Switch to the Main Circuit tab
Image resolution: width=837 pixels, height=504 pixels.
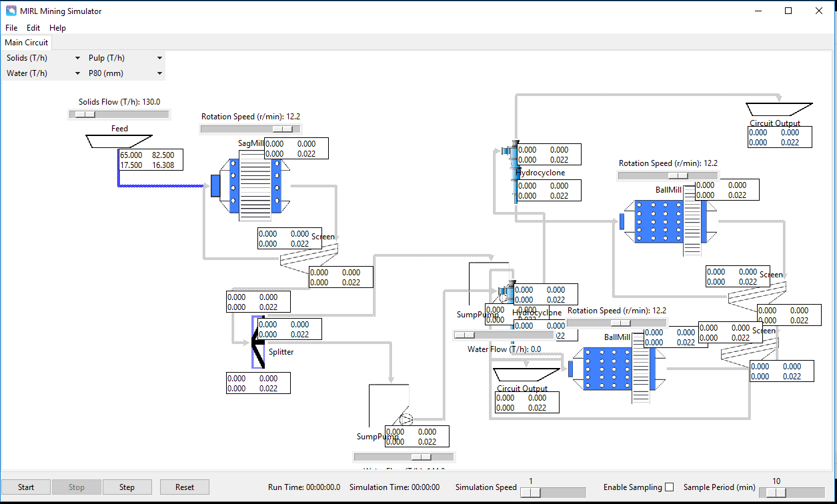(26, 42)
